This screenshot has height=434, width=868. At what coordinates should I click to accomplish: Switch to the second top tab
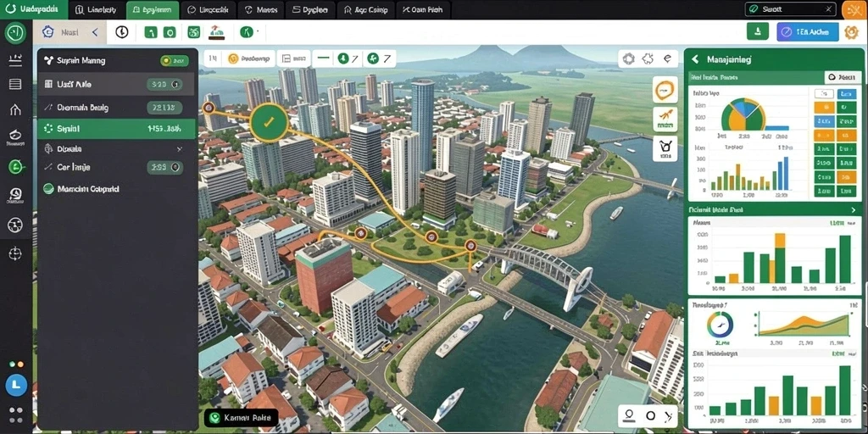(96, 9)
